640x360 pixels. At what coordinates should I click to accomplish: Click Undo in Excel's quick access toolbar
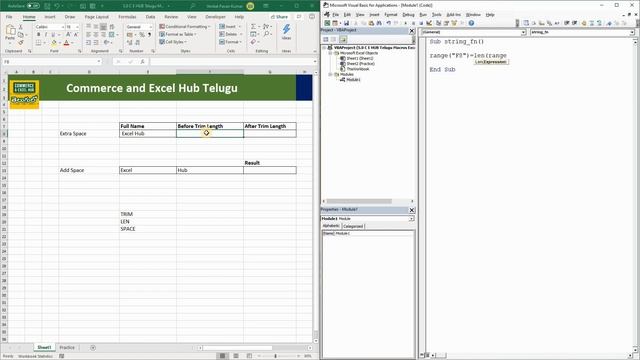(57, 6)
